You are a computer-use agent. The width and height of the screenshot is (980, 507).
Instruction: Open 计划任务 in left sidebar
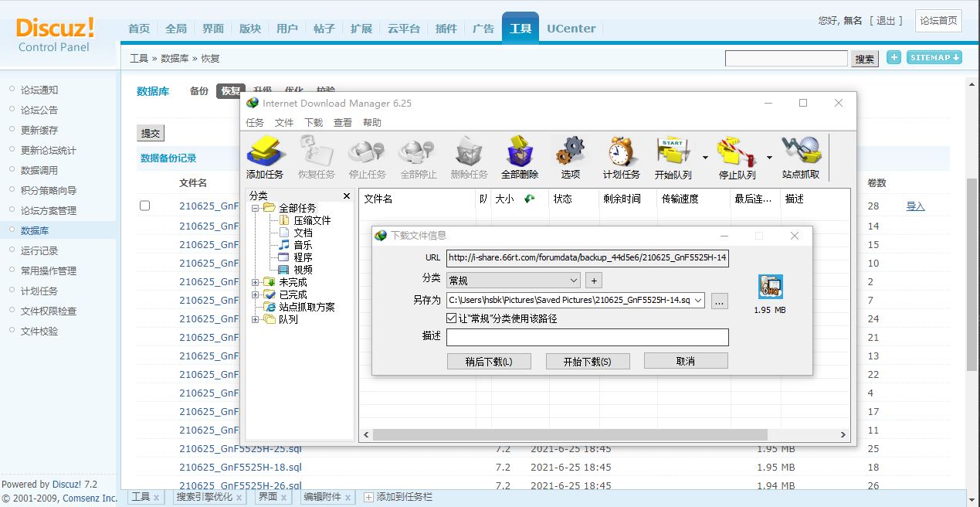point(39,291)
